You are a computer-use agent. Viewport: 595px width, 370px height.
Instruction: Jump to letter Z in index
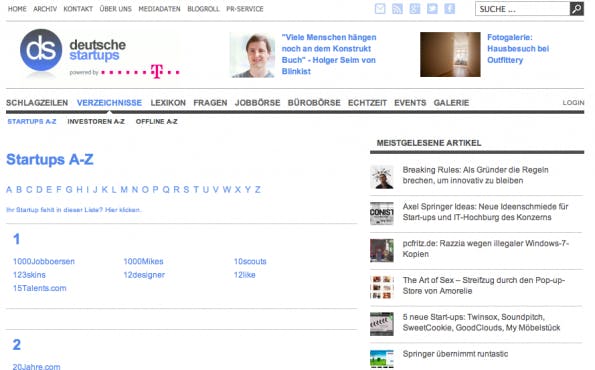pos(258,190)
